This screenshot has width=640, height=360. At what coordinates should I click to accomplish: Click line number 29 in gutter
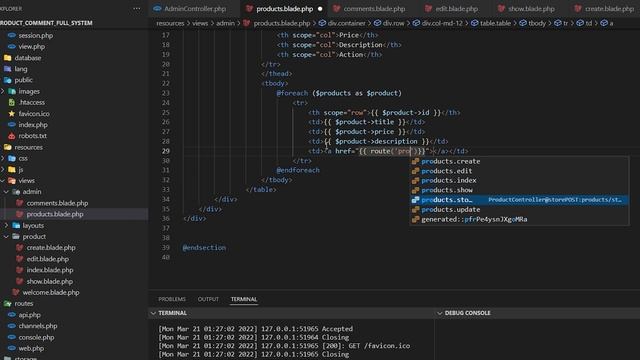(x=165, y=151)
